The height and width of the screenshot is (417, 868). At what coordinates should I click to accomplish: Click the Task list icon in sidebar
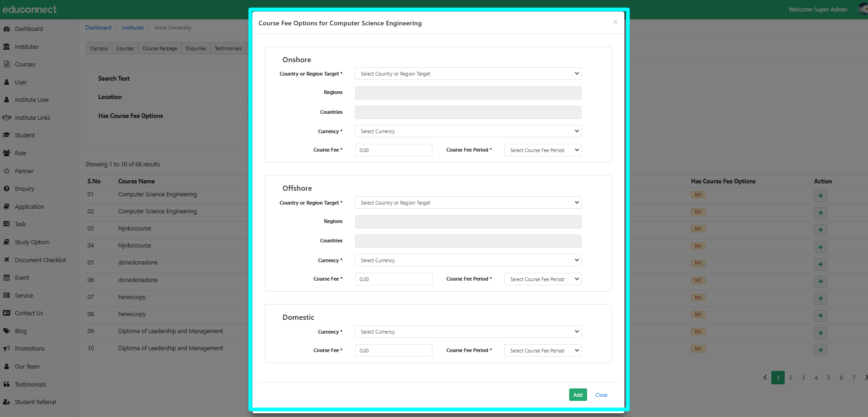(6, 224)
